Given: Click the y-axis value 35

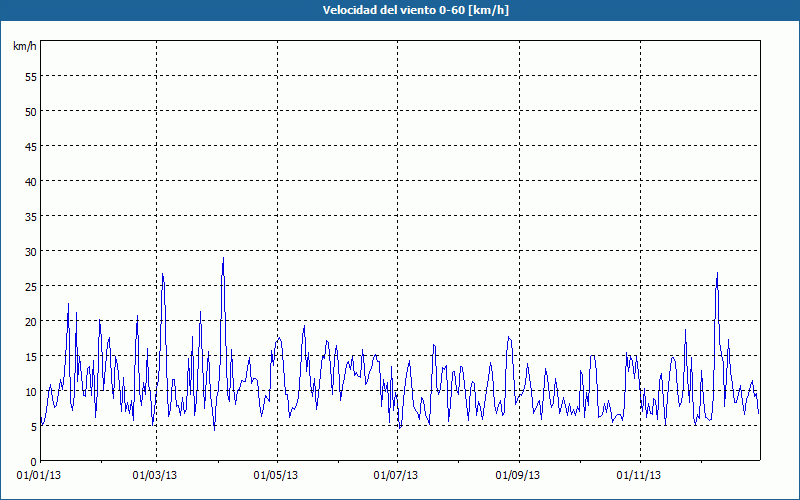Looking at the screenshot, I should (31, 217).
